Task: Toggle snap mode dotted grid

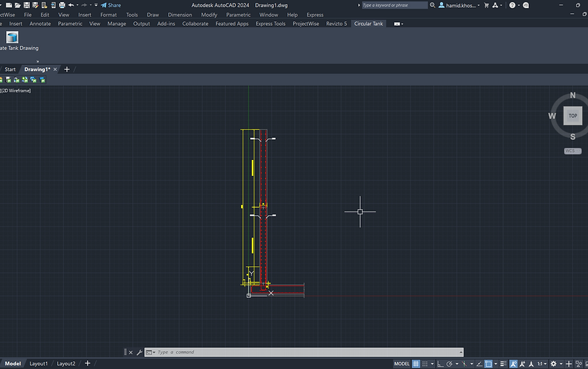Action: (425, 364)
